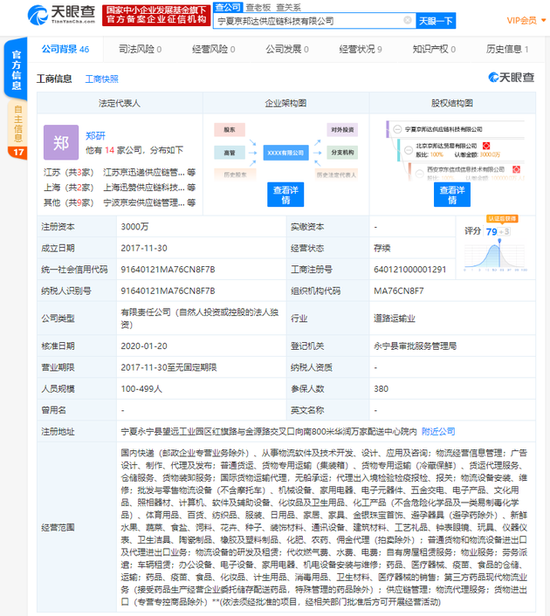This screenshot has width=550, height=616.
Task: Open the VIP会员 dropdown arrow
Action: [x=544, y=20]
